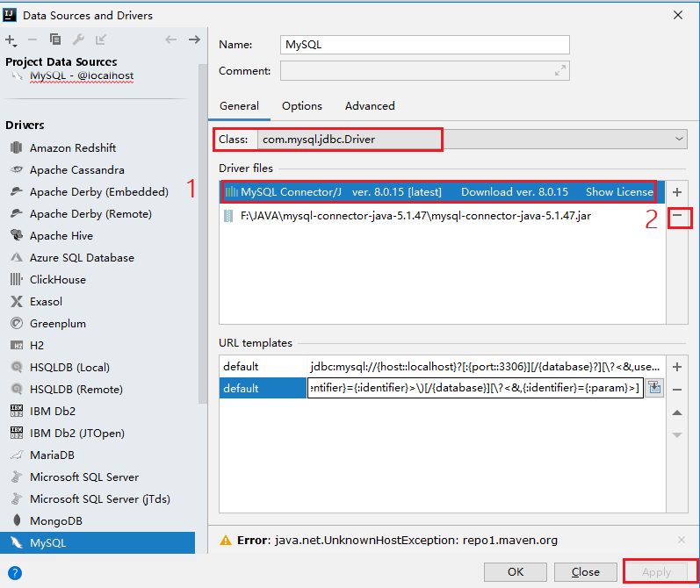Select the MySQL Connector/J driver row
Screen dimensions: 700x588
[x=442, y=192]
